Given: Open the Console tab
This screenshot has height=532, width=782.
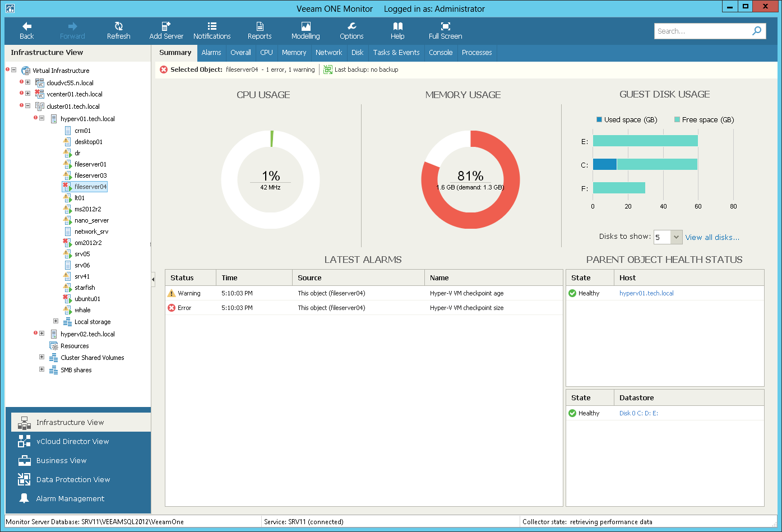Looking at the screenshot, I should (441, 53).
